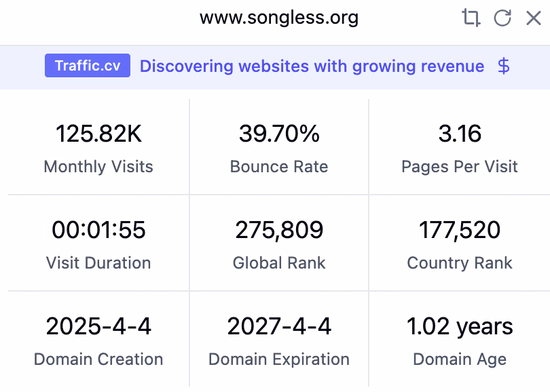Click the Domain Creation label
This screenshot has width=550, height=392.
point(98,359)
